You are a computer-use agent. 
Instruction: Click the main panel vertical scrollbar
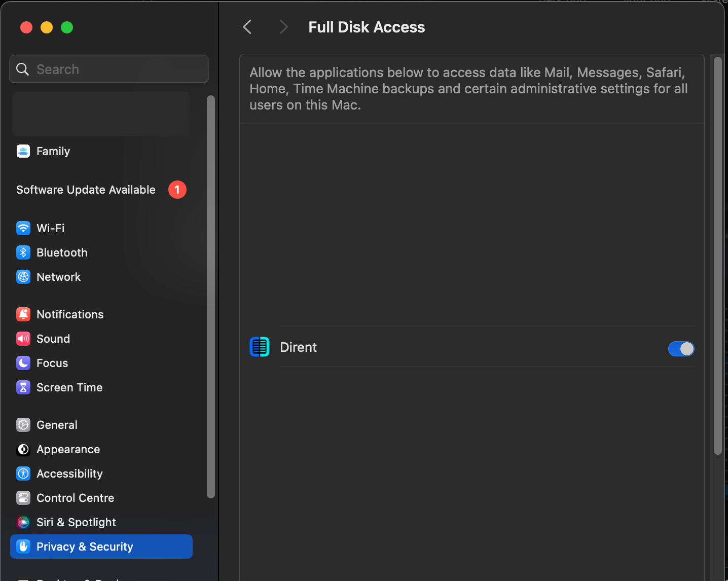pyautogui.click(x=717, y=256)
